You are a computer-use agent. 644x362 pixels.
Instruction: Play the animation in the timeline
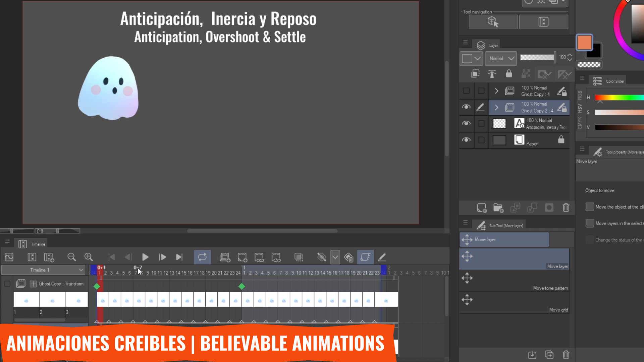[x=145, y=257]
